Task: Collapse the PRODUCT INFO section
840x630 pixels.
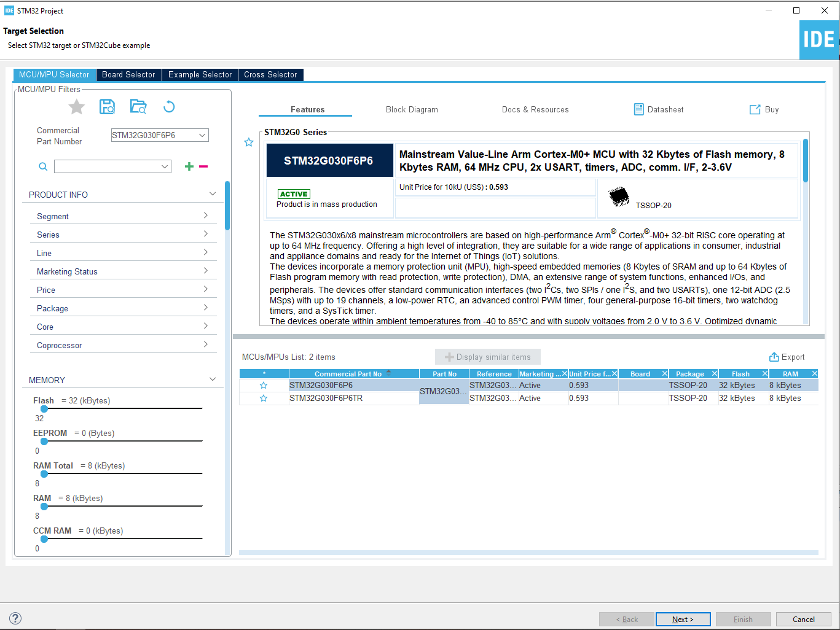Action: tap(213, 194)
